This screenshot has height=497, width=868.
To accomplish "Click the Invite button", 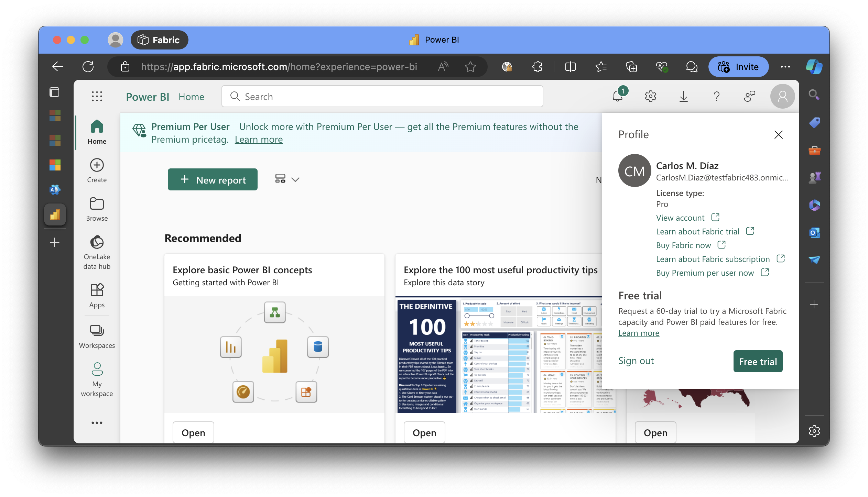I will pyautogui.click(x=738, y=67).
